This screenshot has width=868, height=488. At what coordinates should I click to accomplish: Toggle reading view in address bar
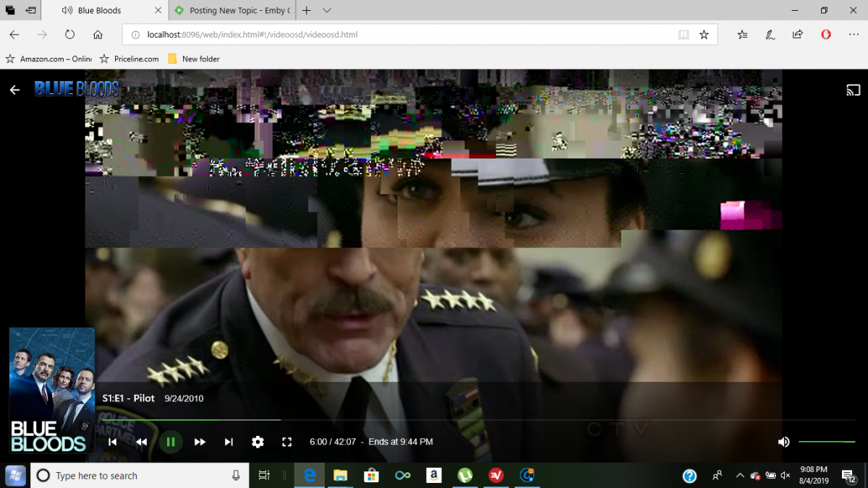click(x=684, y=35)
